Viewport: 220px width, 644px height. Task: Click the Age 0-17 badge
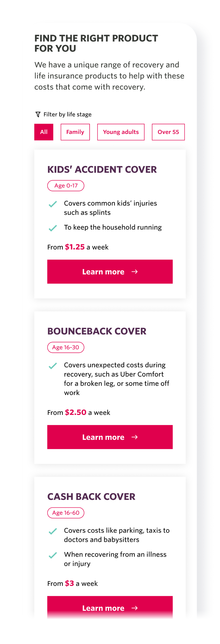[x=66, y=186]
